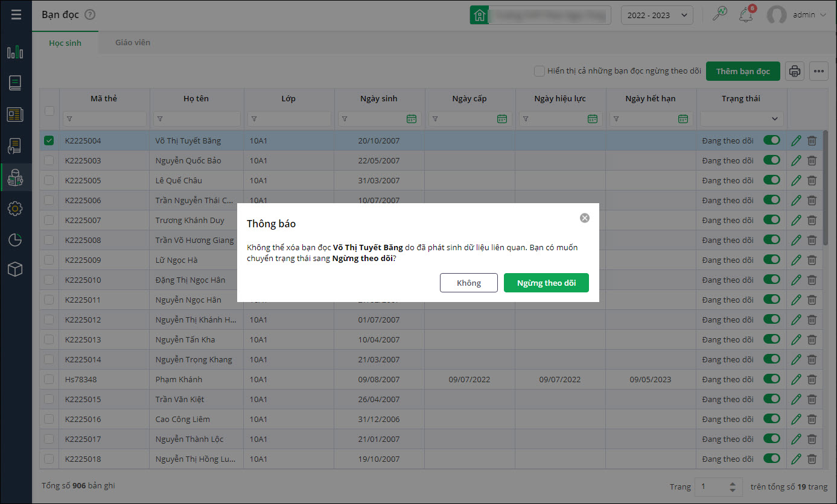
Task: Open the notifications bell icon
Action: click(746, 15)
